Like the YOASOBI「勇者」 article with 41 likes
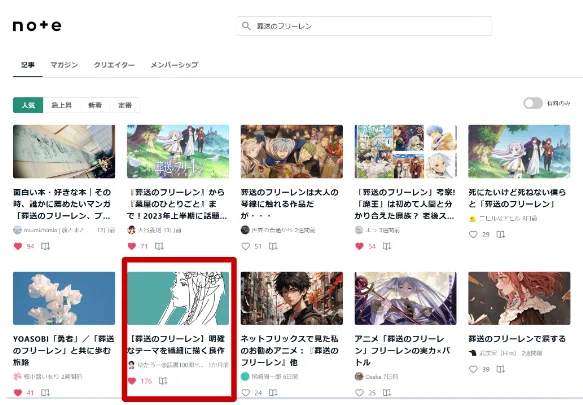This screenshot has width=583, height=405. (18, 393)
